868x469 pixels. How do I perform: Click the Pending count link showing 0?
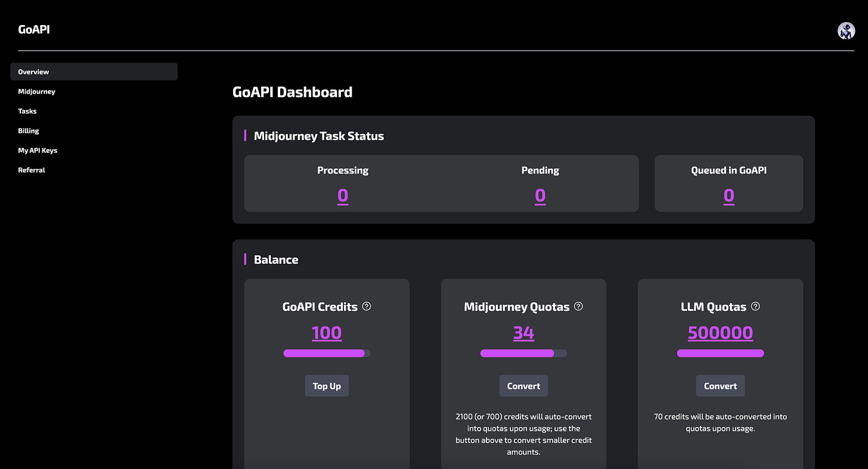[x=540, y=195]
